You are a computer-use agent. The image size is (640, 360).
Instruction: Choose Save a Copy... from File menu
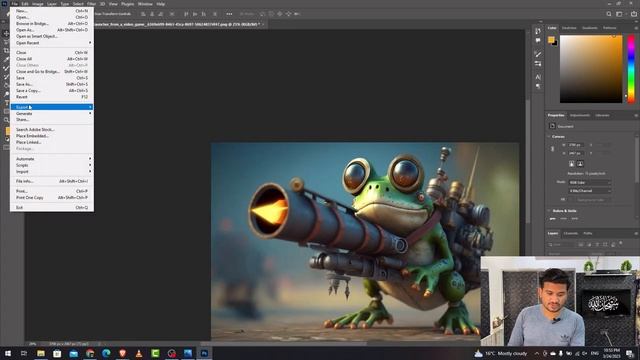(x=52, y=91)
